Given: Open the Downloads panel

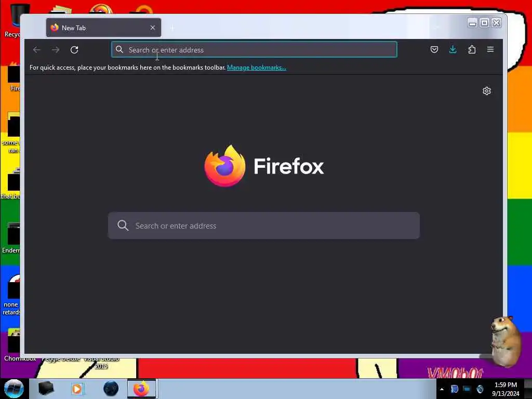Looking at the screenshot, I should pos(453,49).
